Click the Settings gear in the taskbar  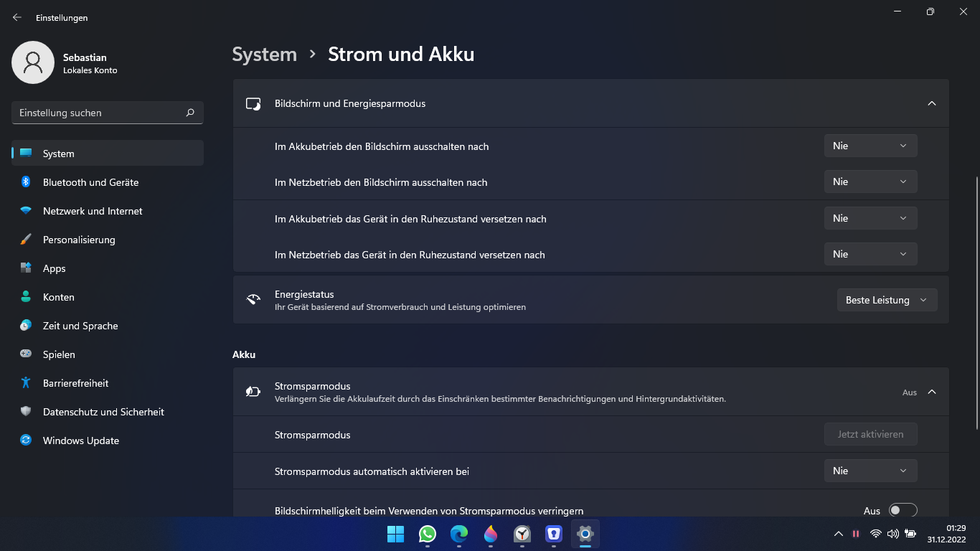(x=585, y=534)
